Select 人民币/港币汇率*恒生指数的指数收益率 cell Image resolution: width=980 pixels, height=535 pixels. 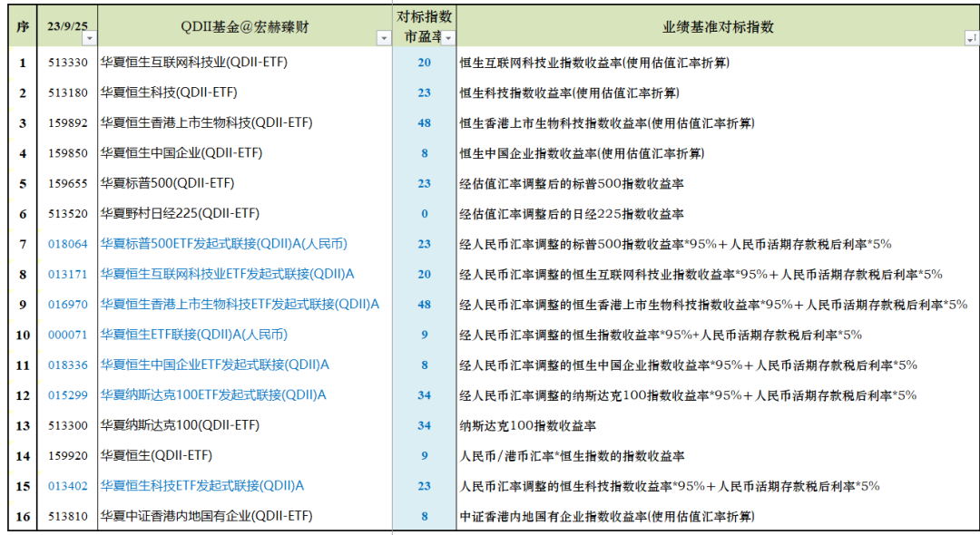point(718,456)
